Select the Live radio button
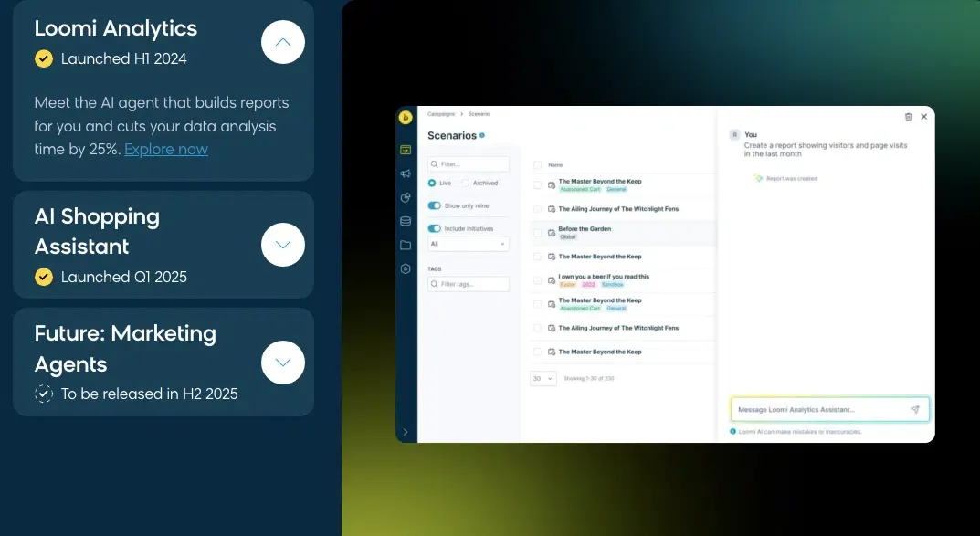The width and height of the screenshot is (980, 536). (432, 183)
